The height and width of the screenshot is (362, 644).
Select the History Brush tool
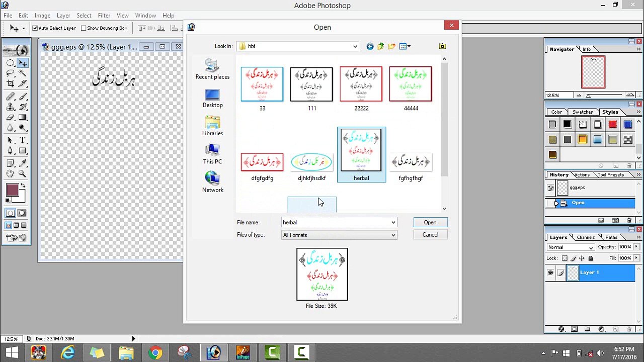(23, 107)
